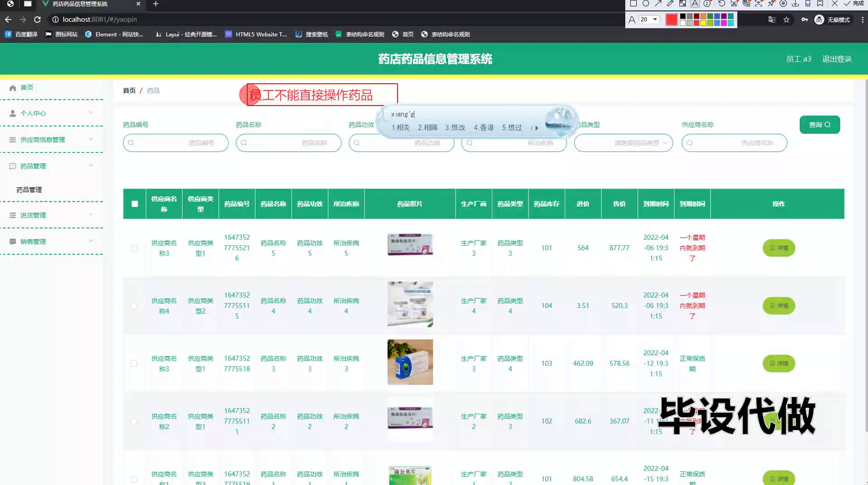Open 详情 for 药品名称4 row

778,306
